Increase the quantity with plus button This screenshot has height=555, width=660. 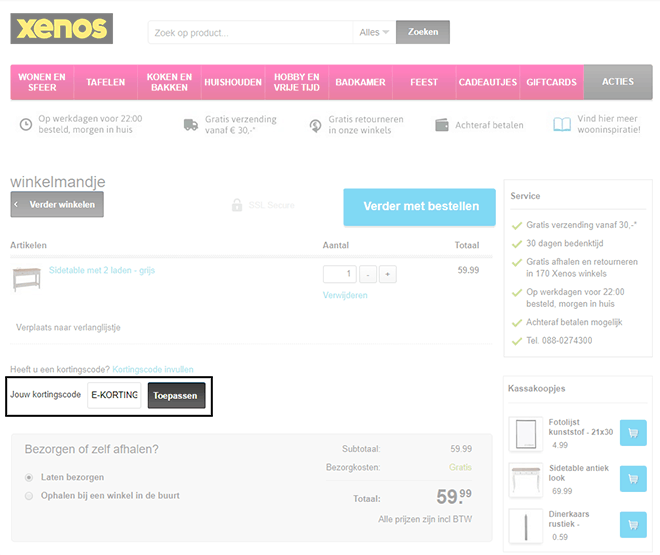388,274
